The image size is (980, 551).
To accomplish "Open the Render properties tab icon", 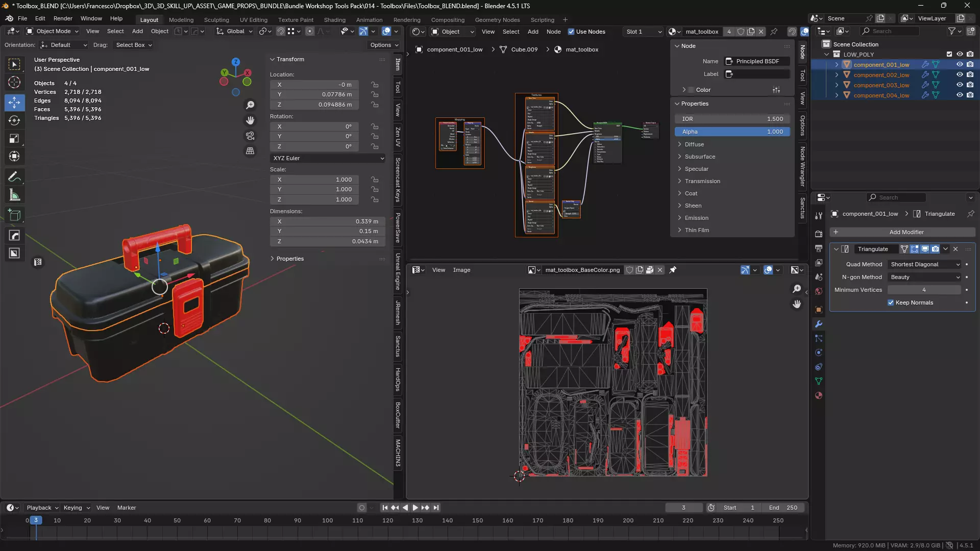I will point(819,234).
